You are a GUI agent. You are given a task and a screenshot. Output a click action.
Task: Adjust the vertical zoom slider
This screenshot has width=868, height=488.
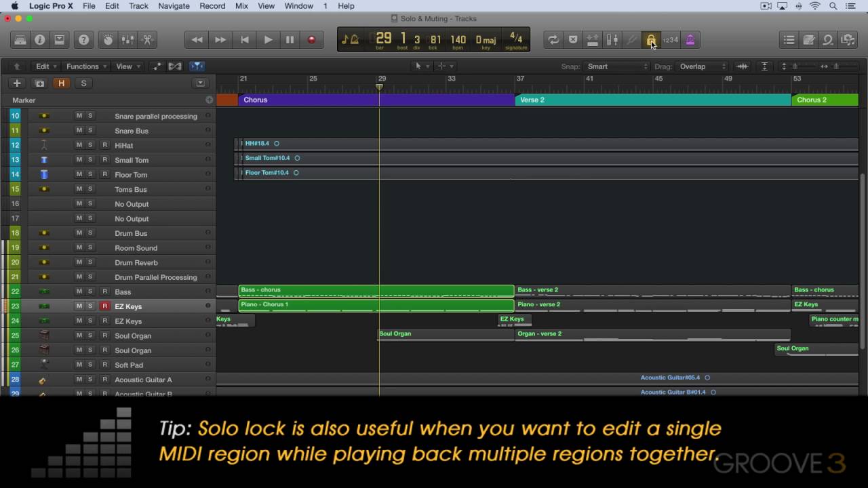[795, 66]
